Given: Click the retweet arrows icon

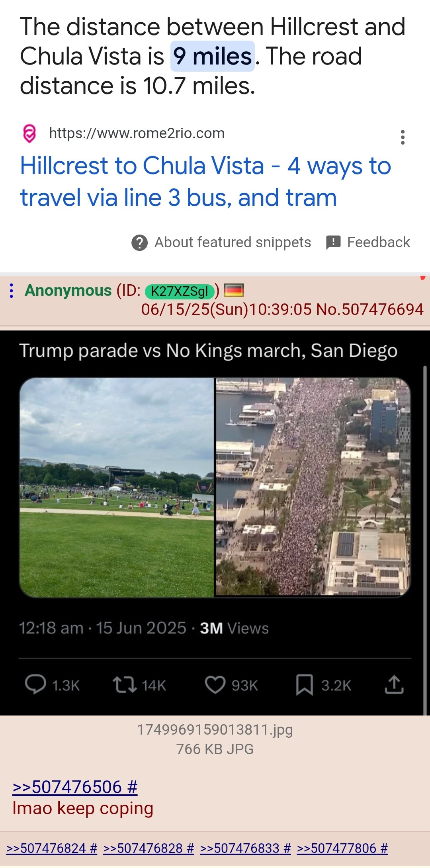Looking at the screenshot, I should [125, 685].
